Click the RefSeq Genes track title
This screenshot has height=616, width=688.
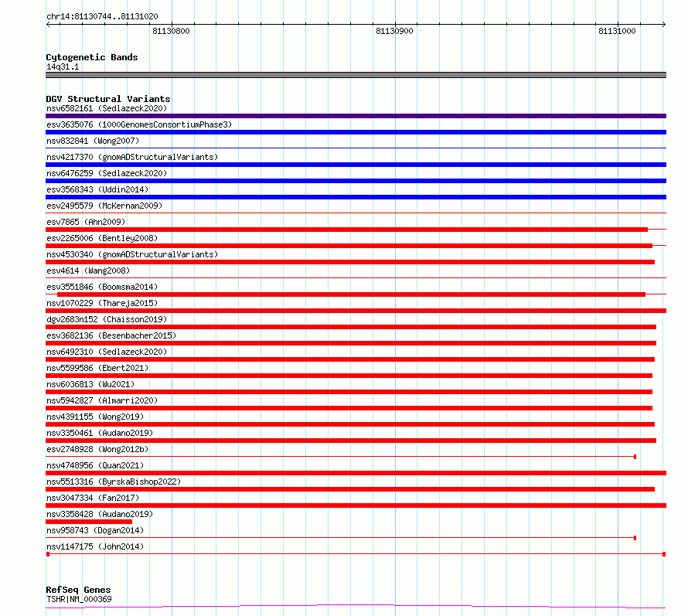click(78, 590)
